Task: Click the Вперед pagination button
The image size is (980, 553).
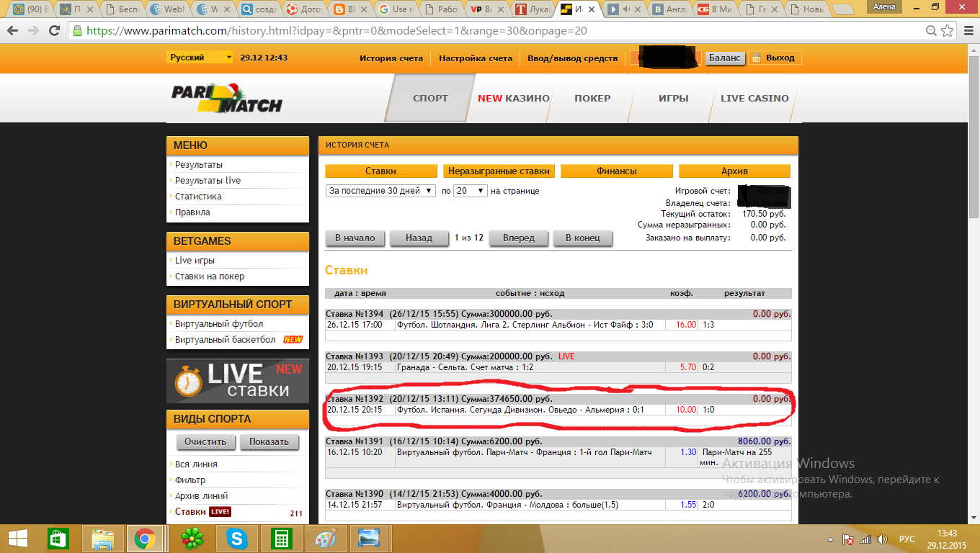Action: pos(519,238)
